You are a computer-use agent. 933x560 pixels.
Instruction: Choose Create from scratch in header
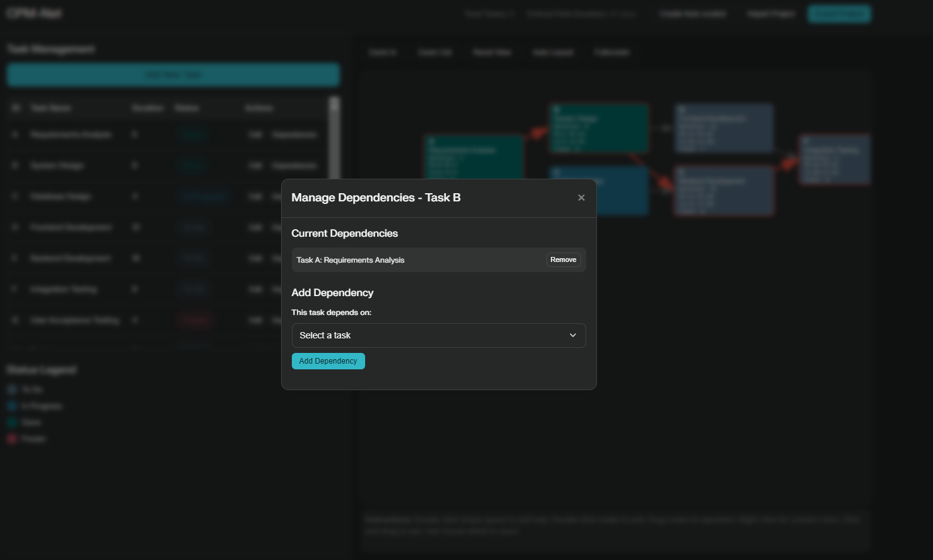(x=692, y=14)
